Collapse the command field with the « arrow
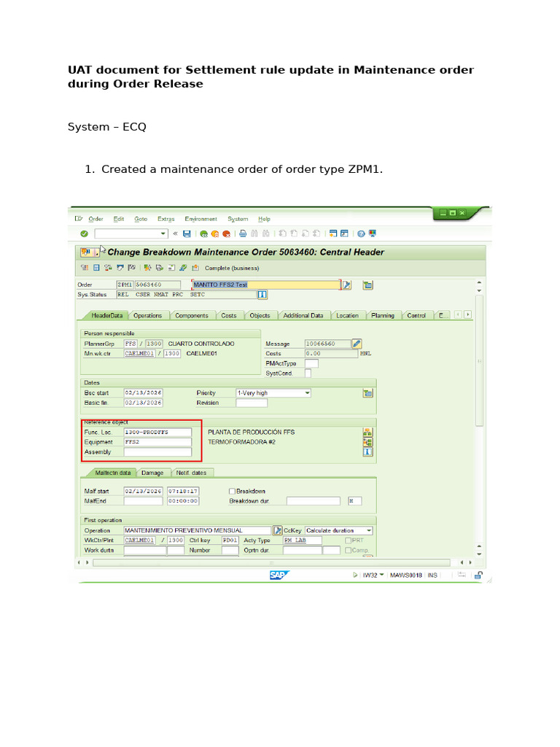 click(175, 233)
